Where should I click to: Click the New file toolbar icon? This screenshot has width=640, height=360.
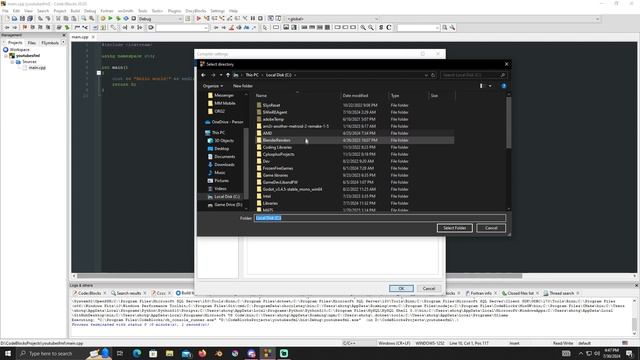[7, 19]
